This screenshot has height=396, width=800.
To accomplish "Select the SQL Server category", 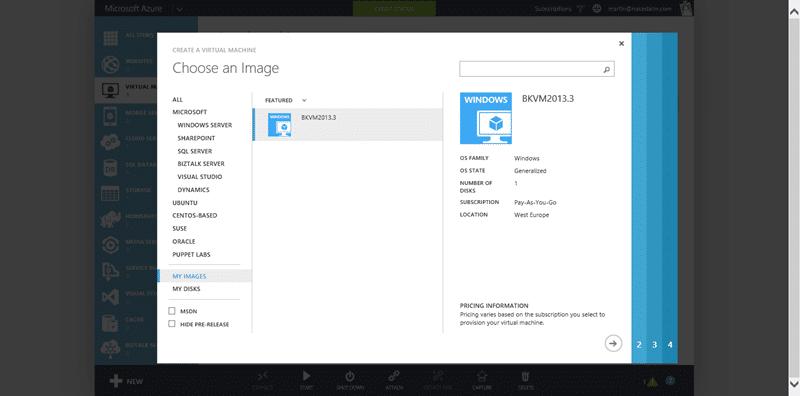I will 195,152.
